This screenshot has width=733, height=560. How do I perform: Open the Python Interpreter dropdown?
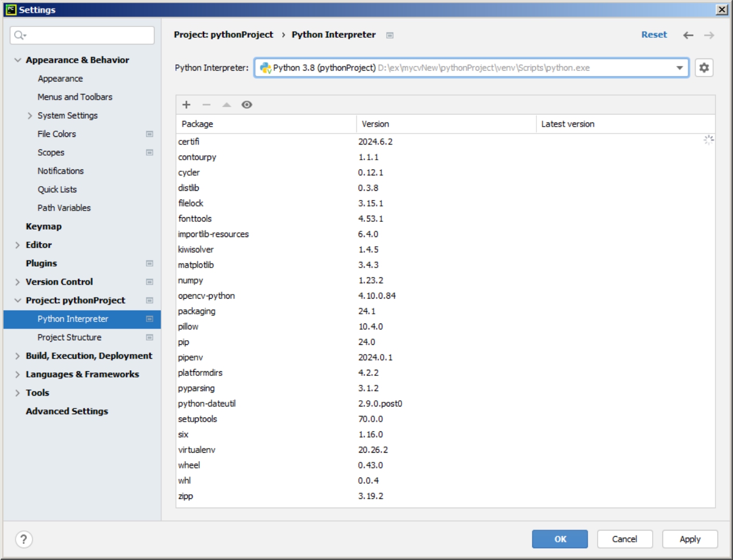pyautogui.click(x=679, y=68)
